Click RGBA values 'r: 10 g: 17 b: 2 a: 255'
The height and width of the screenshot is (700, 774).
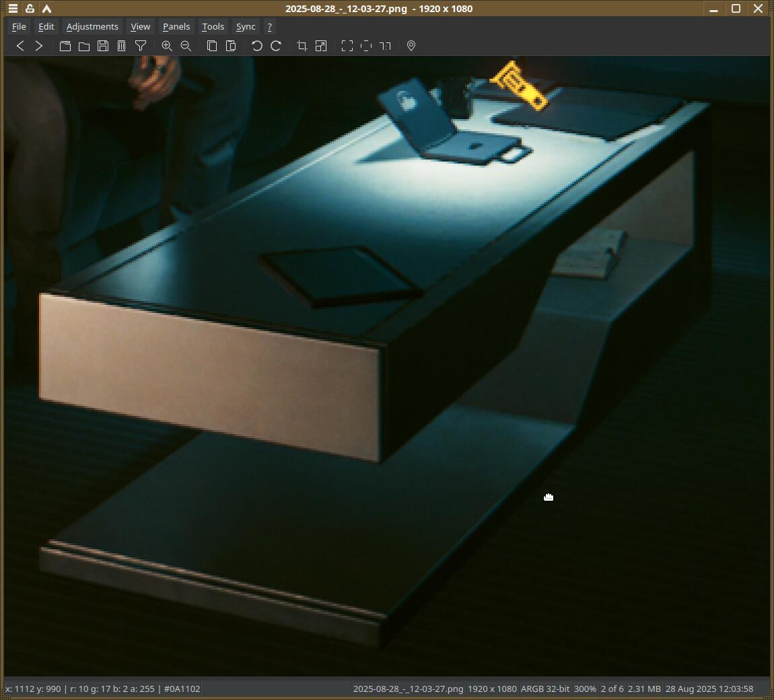tap(112, 689)
